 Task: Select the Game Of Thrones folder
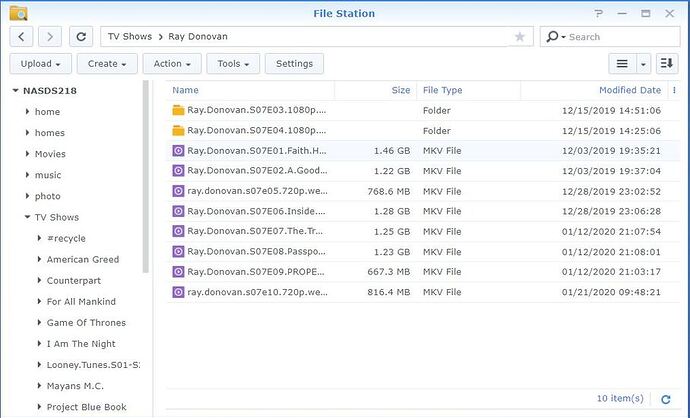click(x=86, y=323)
